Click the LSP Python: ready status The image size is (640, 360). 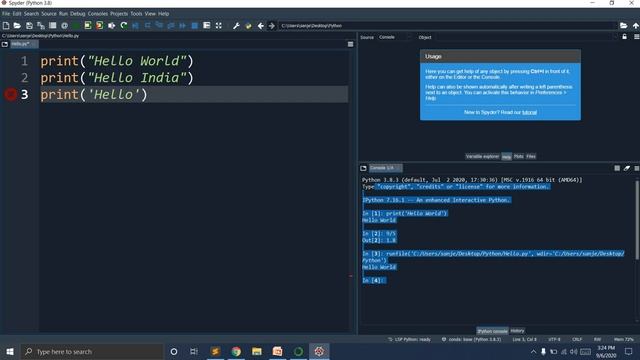click(409, 340)
